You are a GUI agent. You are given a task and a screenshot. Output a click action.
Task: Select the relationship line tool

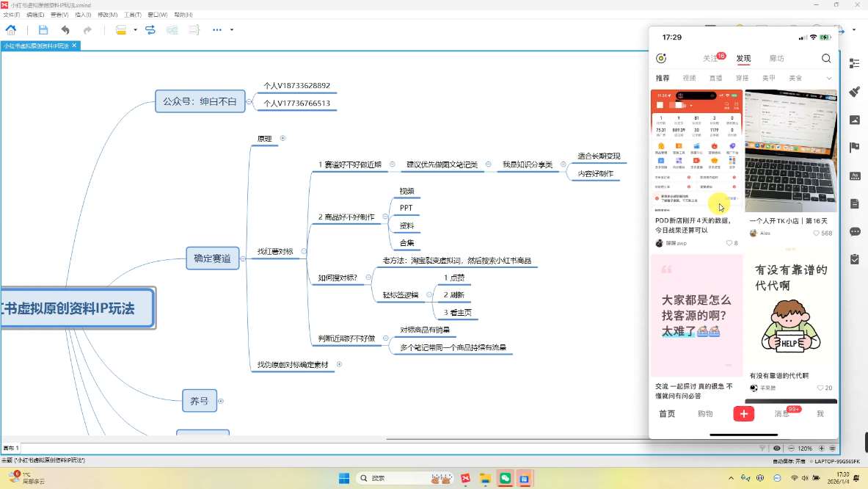(x=149, y=30)
